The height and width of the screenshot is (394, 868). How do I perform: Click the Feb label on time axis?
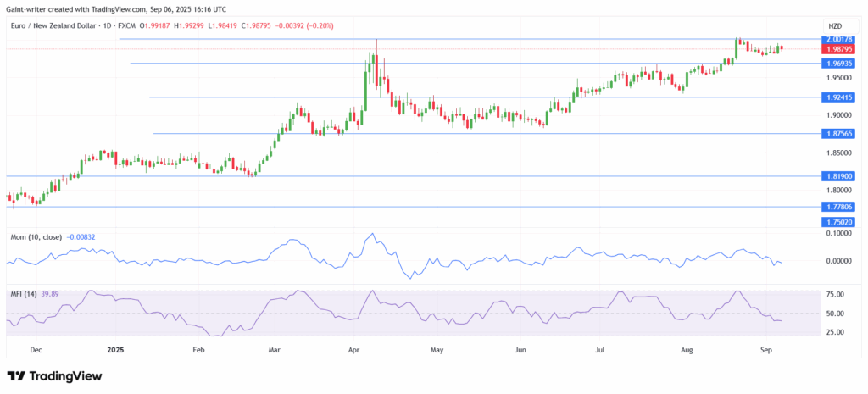(x=198, y=350)
